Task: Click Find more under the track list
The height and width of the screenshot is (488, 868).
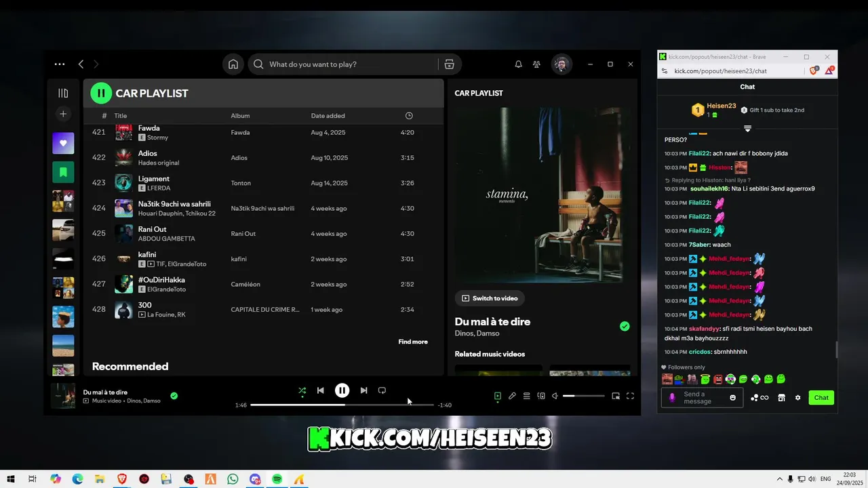Action: 413,342
